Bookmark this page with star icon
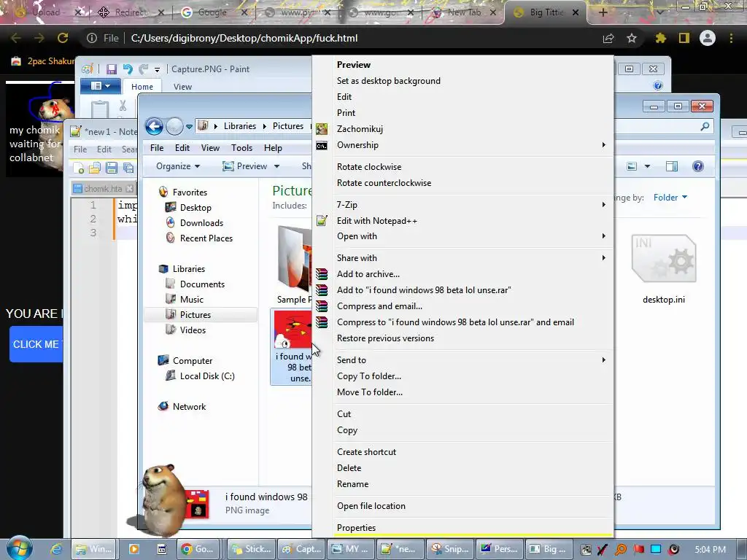This screenshot has height=560, width=747. 632,38
